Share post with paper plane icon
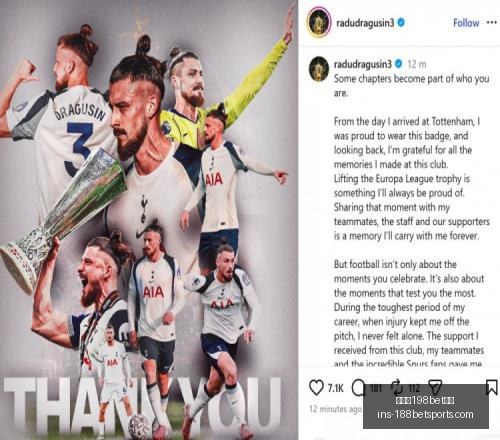 [x=435, y=387]
